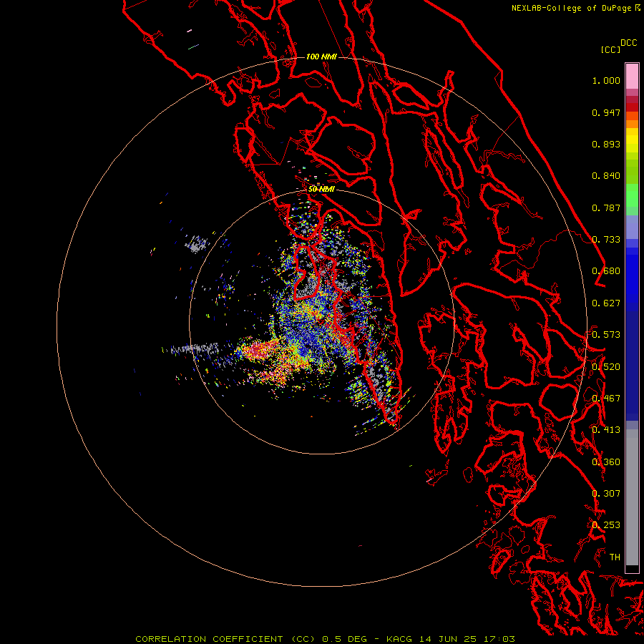Click the 0.627 legend value
644x644 pixels.
coord(606,303)
